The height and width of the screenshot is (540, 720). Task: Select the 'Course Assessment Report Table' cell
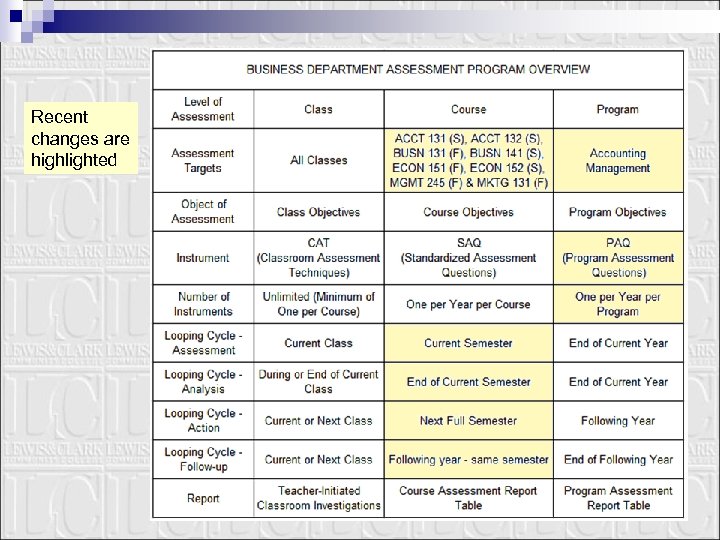click(468, 498)
